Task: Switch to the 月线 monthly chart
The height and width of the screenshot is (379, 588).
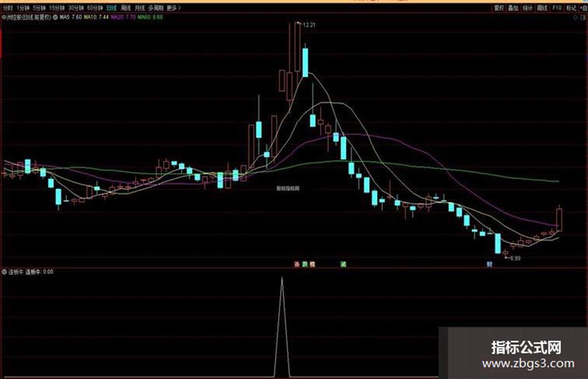Action: coord(139,8)
